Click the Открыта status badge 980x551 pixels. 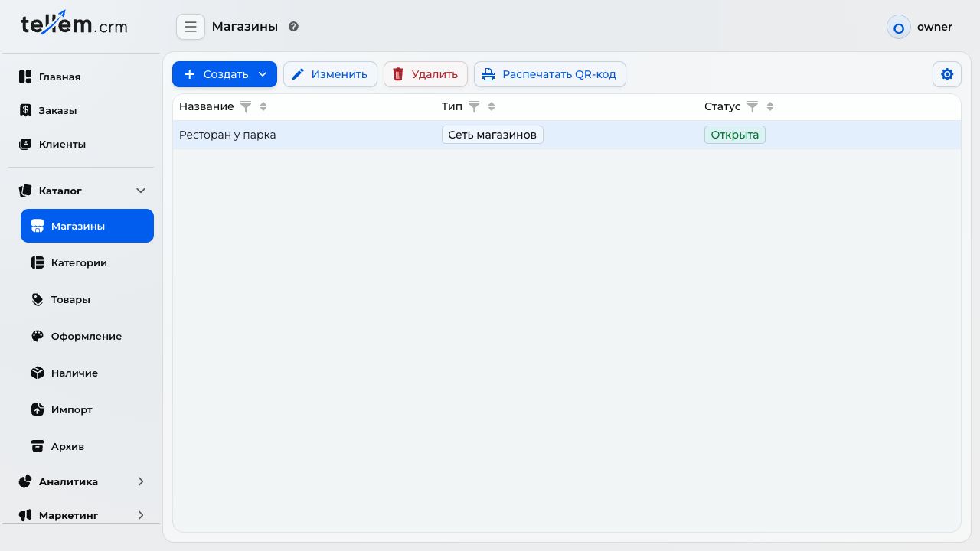735,135
